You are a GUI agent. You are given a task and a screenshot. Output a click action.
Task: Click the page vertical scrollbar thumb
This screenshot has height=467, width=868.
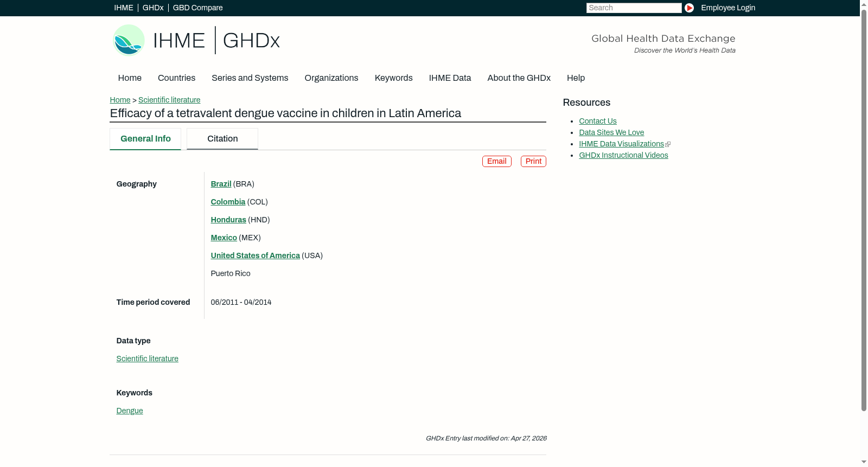click(864, 210)
